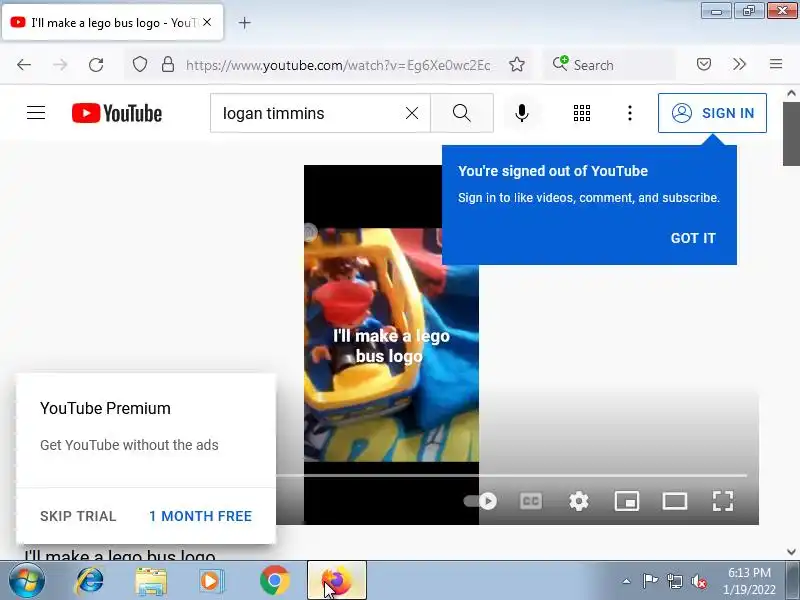
Task: Open the clock showing 6:13 PM
Action: pyautogui.click(x=749, y=581)
